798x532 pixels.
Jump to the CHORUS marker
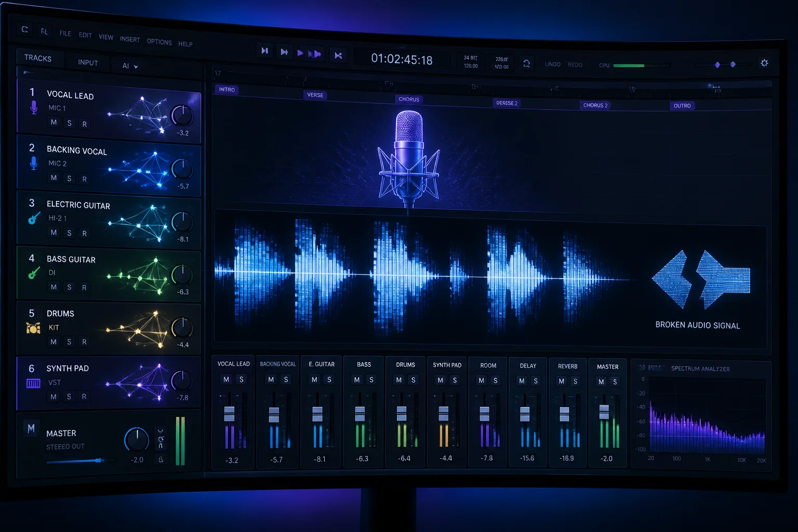tap(409, 99)
